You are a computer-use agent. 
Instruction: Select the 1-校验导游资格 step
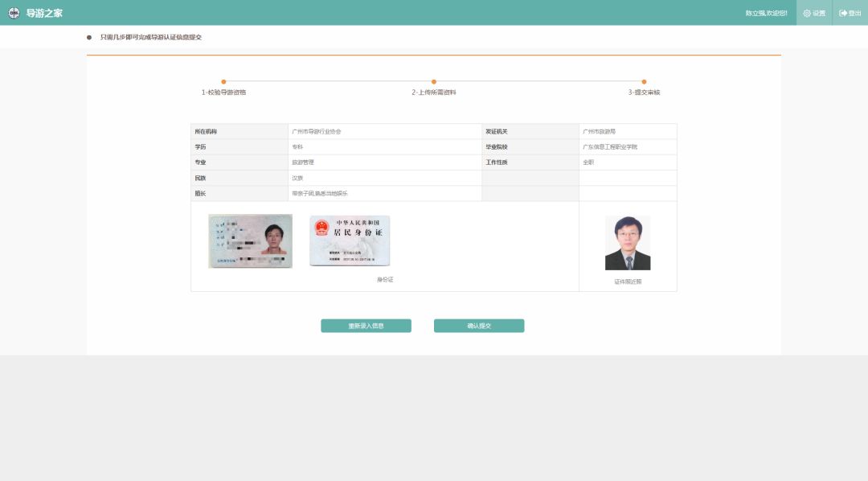224,92
